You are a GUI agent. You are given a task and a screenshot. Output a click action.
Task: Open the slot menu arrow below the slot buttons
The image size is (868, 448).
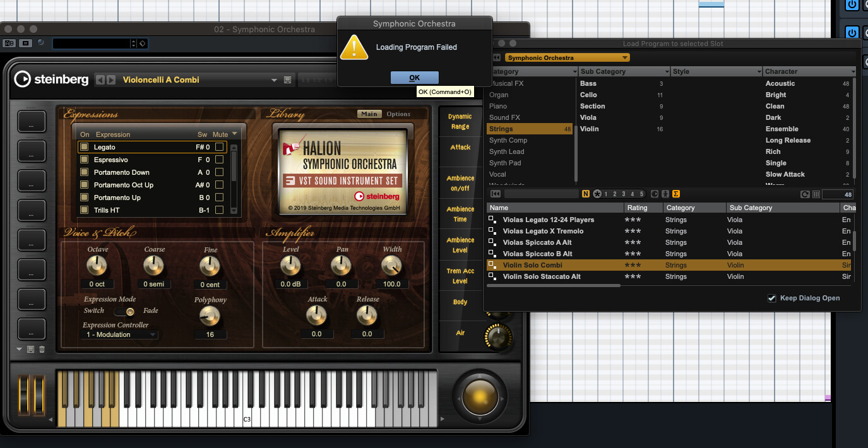(19, 349)
